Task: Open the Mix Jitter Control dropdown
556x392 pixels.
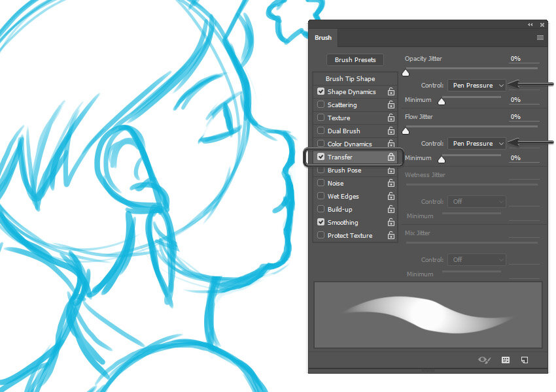Action: 477,259
